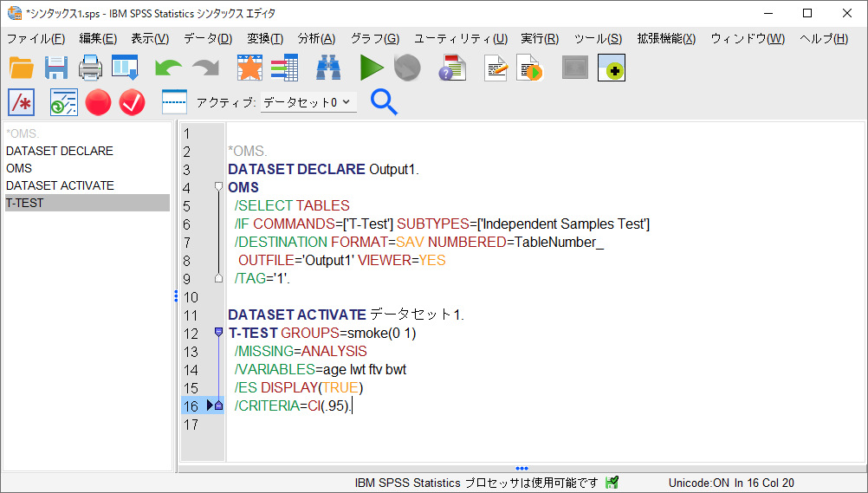Open the ユーティリティ(U) menu
Screen dimensions: 868x493
pyautogui.click(x=461, y=39)
